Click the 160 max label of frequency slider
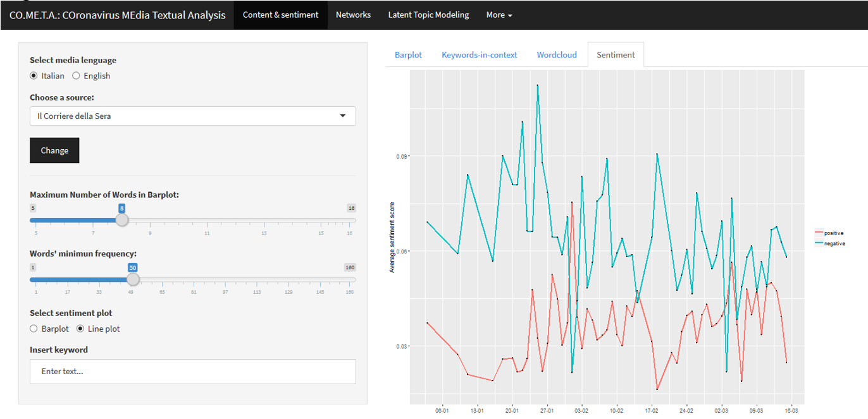This screenshot has height=419, width=868. (350, 267)
